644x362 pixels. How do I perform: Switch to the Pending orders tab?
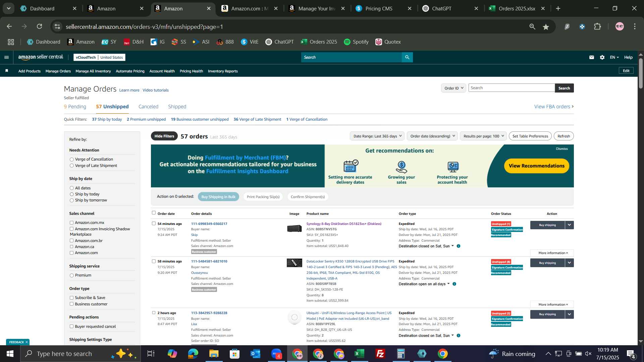(75, 107)
